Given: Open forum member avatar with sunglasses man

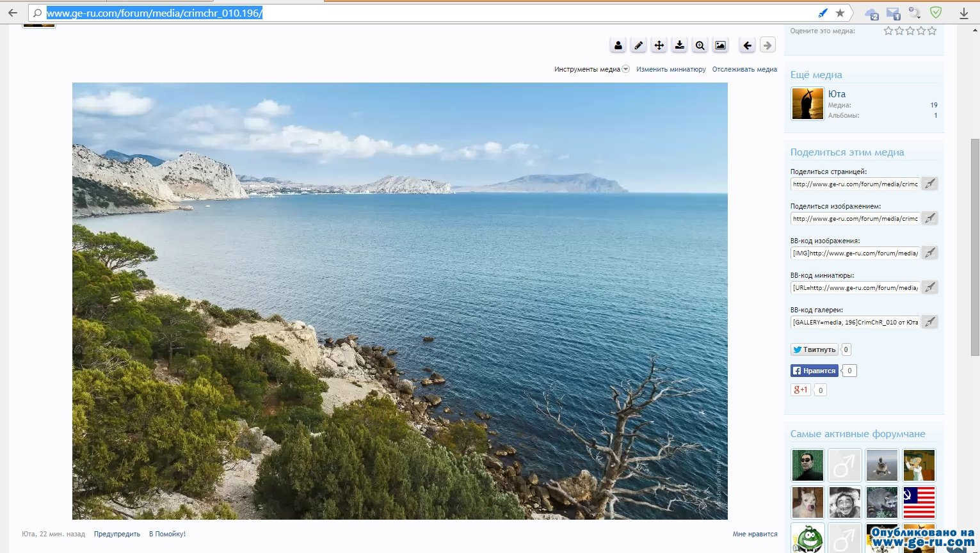Looking at the screenshot, I should [x=807, y=465].
